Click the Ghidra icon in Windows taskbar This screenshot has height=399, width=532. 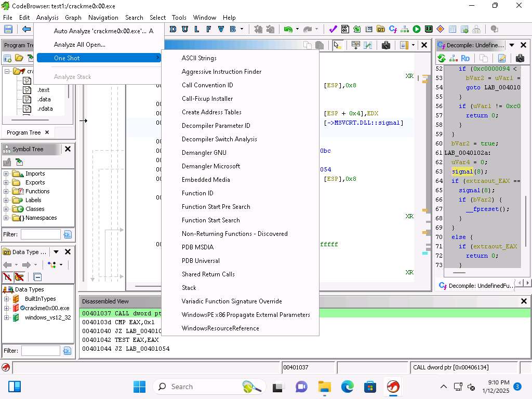pyautogui.click(x=393, y=387)
